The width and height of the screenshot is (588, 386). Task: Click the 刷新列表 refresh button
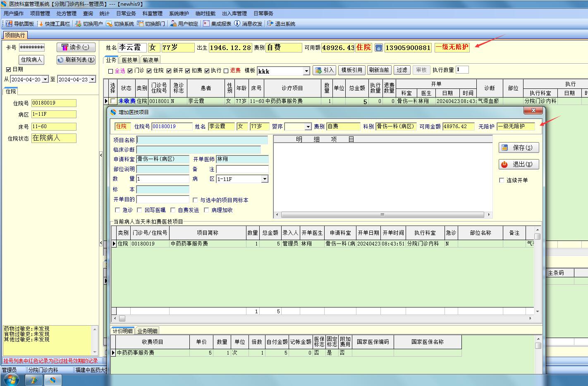pos(76,60)
